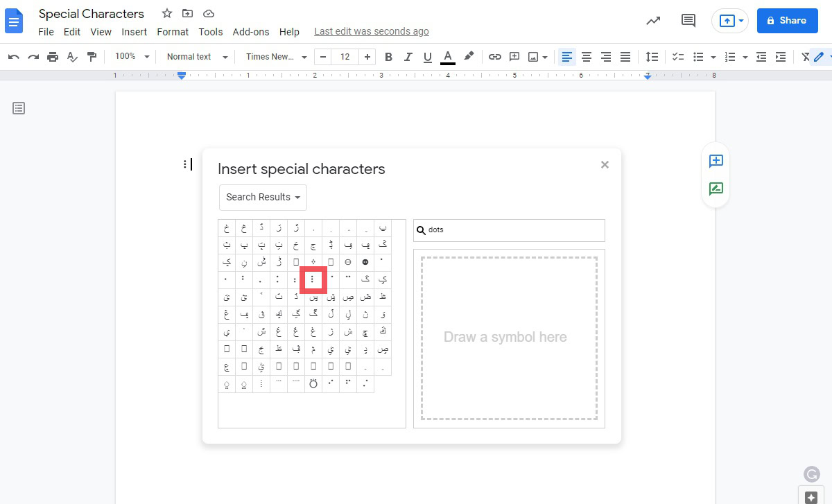The height and width of the screenshot is (504, 832).
Task: Toggle Bold formatting
Action: (x=388, y=57)
